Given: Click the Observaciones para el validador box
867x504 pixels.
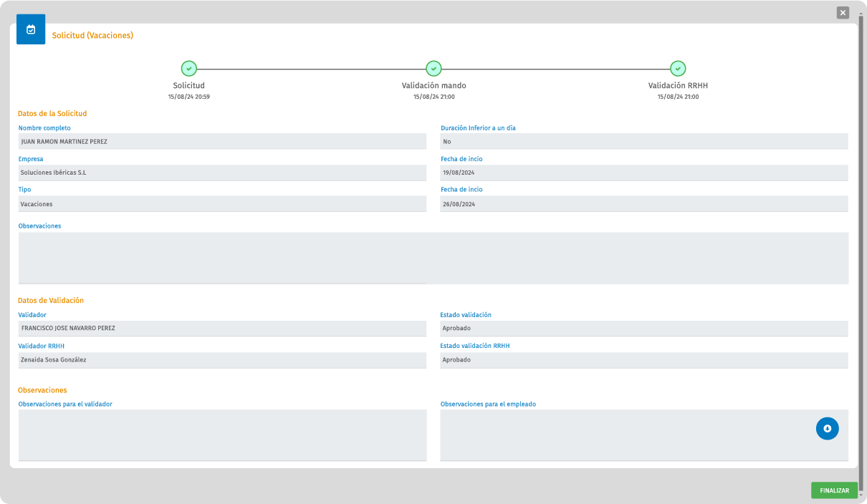Looking at the screenshot, I should 222,435.
